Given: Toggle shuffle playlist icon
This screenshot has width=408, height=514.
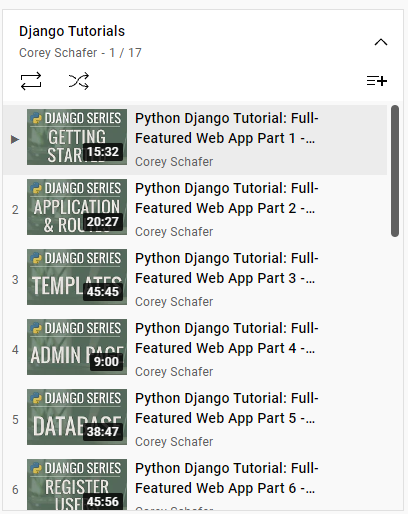Looking at the screenshot, I should coord(79,81).
